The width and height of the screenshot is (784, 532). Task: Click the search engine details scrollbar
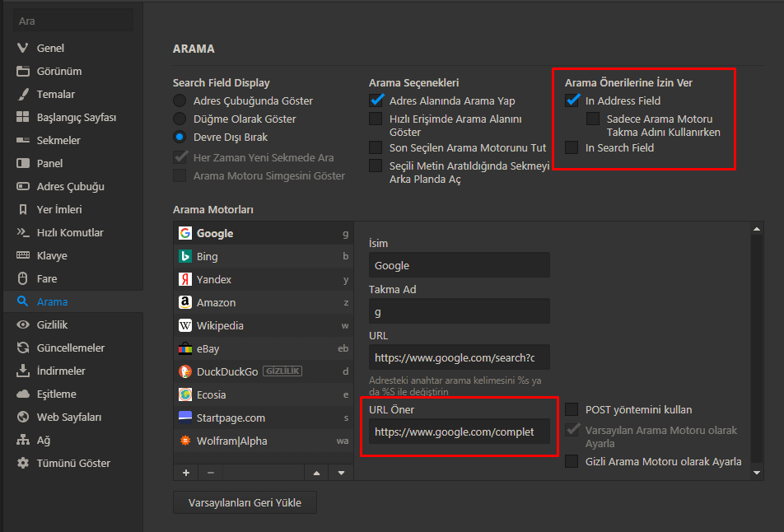[x=758, y=346]
